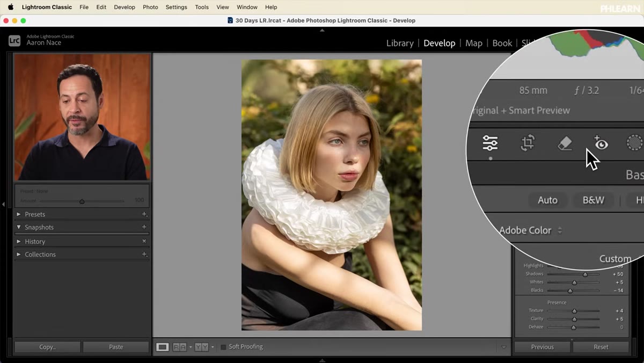644x363 pixels.
Task: Open the View menu
Action: pyautogui.click(x=223, y=7)
